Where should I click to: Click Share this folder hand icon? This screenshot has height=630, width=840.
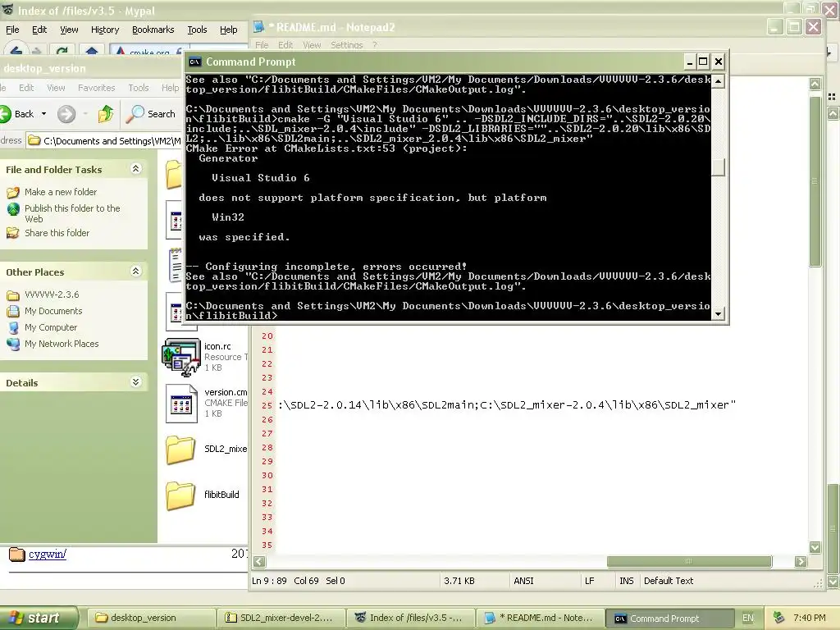pos(13,233)
